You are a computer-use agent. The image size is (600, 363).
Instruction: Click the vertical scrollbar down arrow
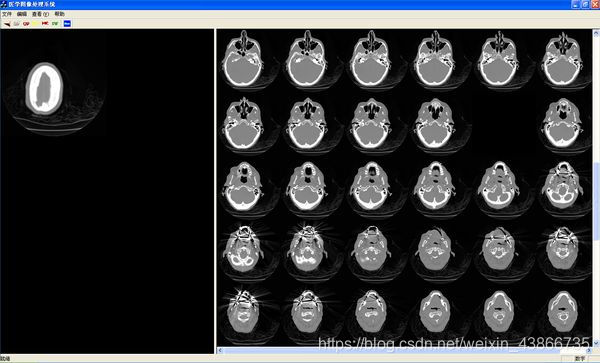tap(596, 343)
